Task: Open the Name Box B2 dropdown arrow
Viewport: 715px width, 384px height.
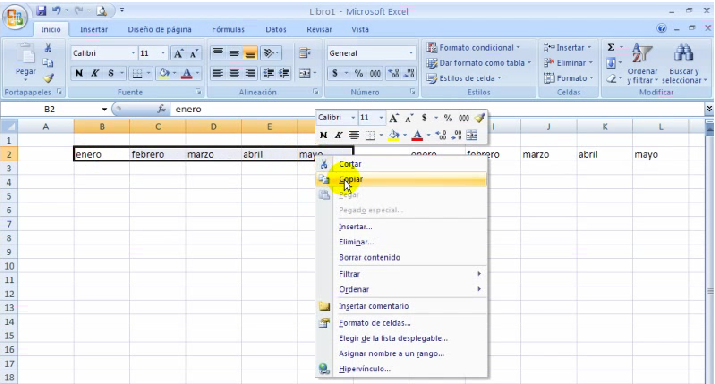Action: 104,109
